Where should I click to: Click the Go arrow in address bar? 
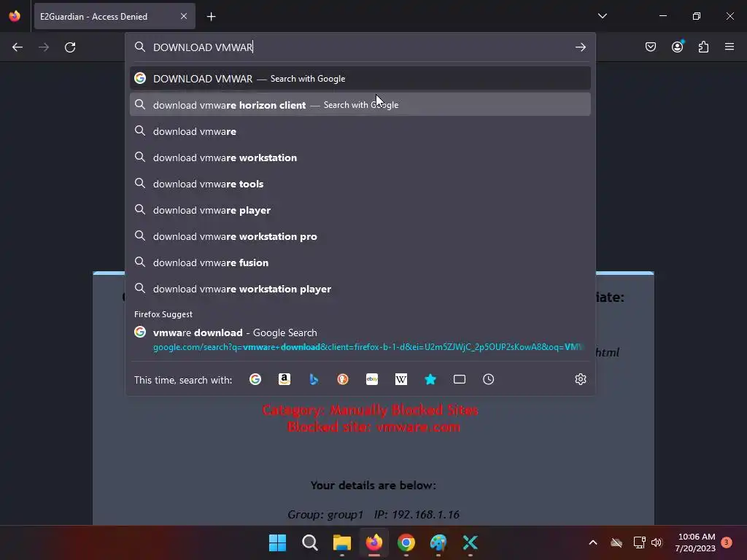(x=580, y=47)
